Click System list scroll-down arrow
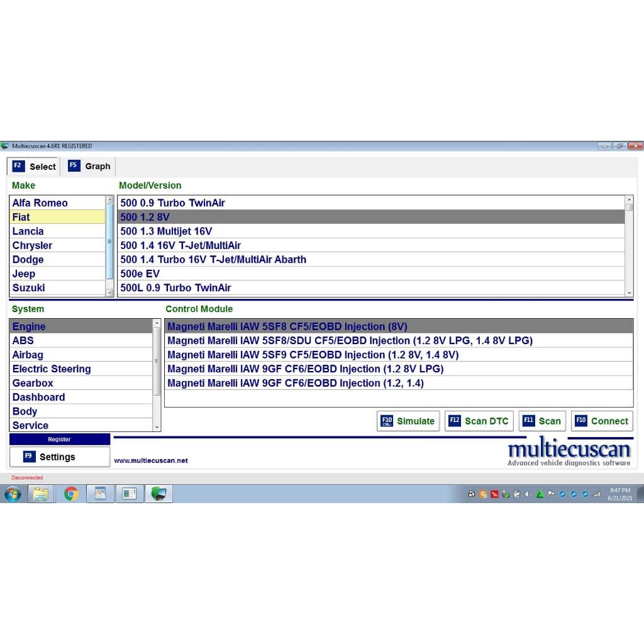This screenshot has width=644, height=644. [x=157, y=428]
